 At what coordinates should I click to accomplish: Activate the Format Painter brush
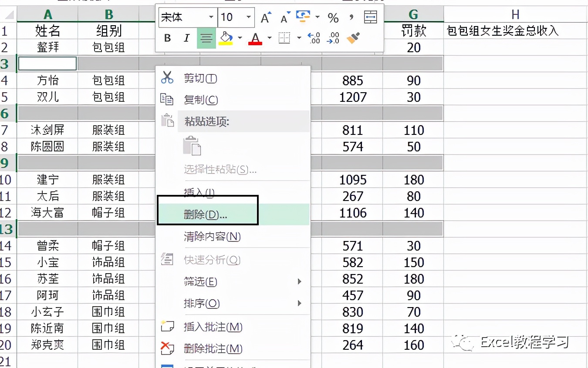pyautogui.click(x=353, y=38)
